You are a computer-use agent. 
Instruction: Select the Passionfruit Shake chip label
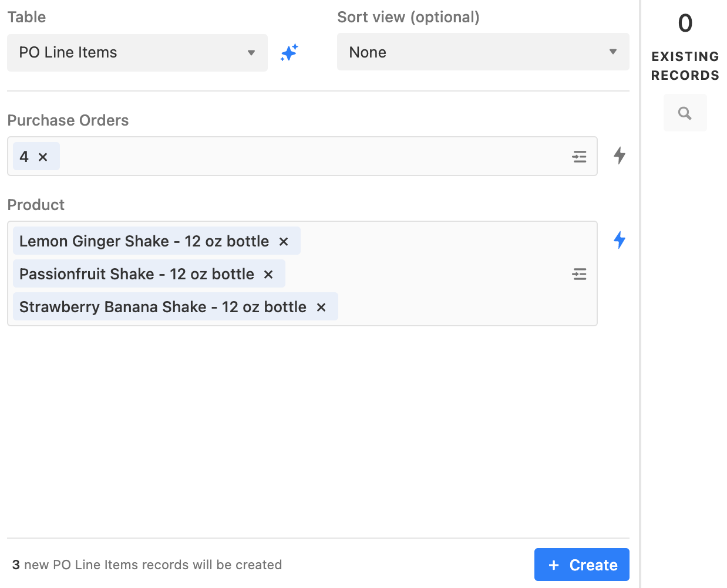136,274
